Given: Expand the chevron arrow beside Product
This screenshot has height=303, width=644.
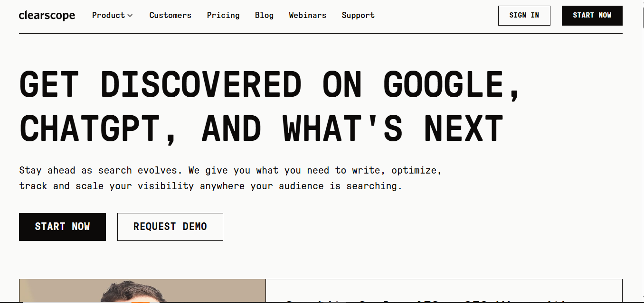Looking at the screenshot, I should coord(130,16).
